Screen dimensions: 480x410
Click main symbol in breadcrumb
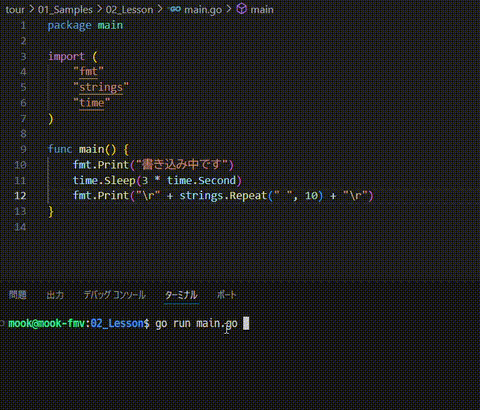tap(262, 10)
